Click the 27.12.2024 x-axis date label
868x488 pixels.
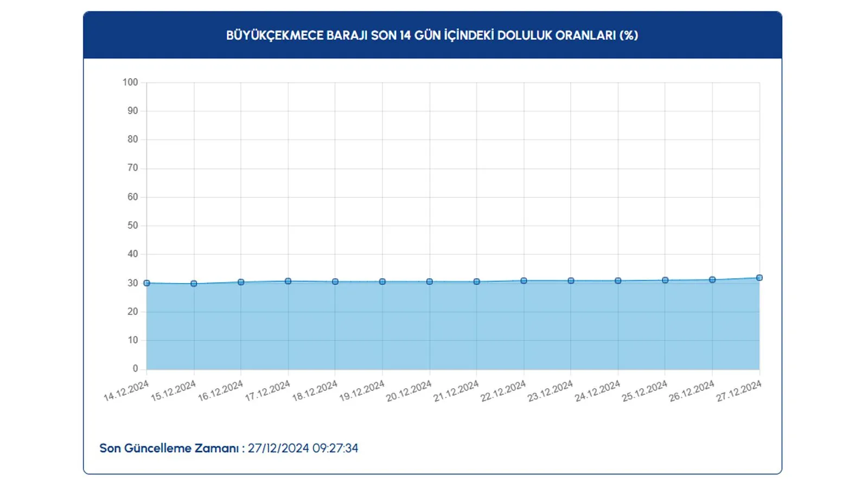(x=739, y=391)
